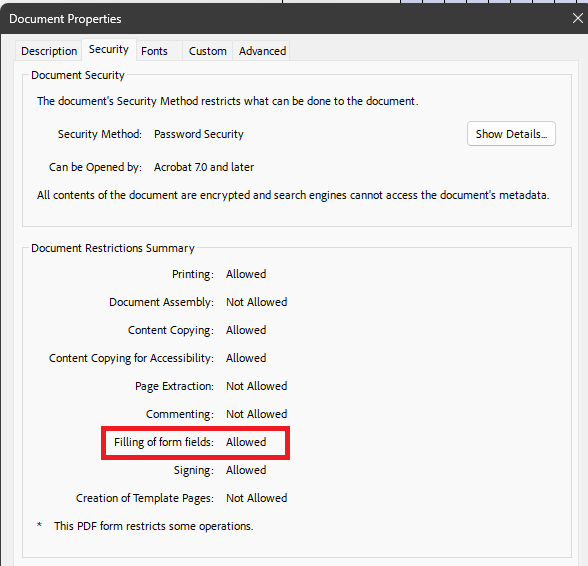This screenshot has height=566, width=588.
Task: Click the Document Assembly Not Allowed value
Action: pos(256,302)
